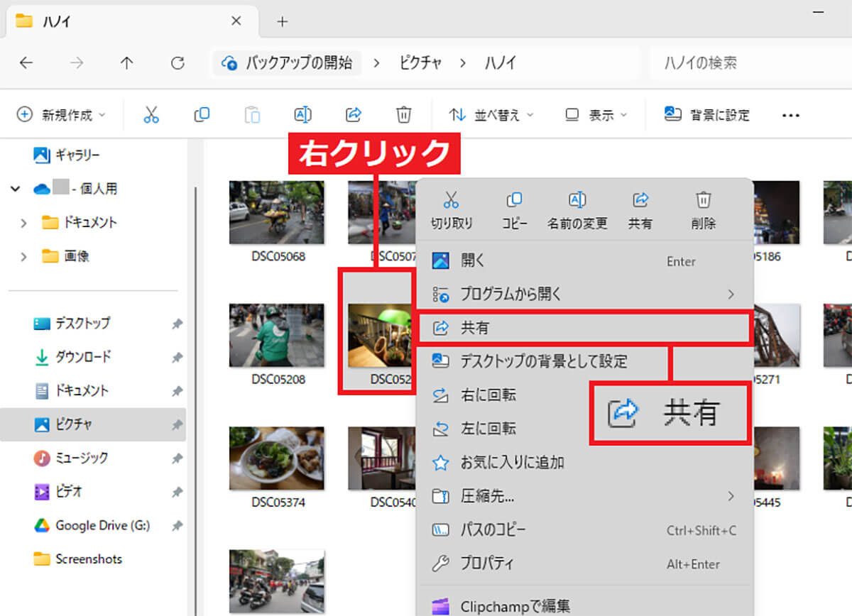
Task: Open the 表示 view dropdown
Action: tap(596, 115)
